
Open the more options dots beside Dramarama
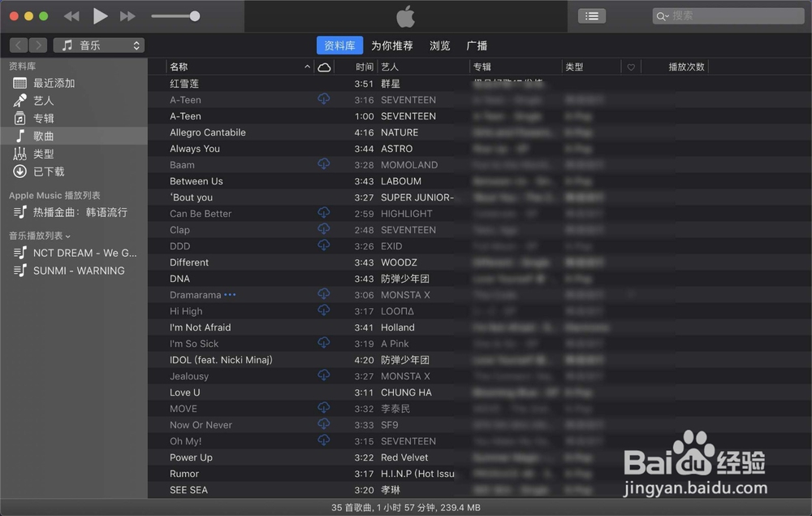pos(230,295)
